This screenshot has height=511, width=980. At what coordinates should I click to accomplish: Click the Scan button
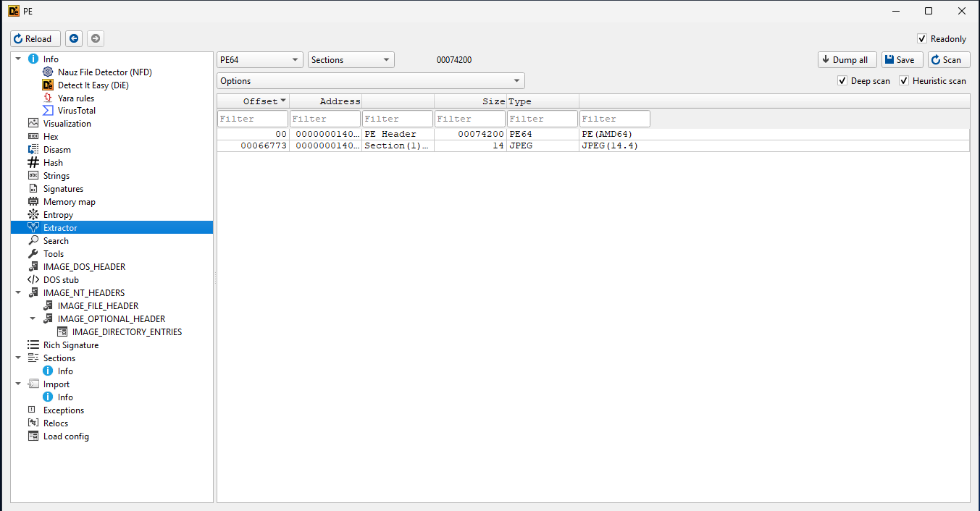(x=948, y=60)
